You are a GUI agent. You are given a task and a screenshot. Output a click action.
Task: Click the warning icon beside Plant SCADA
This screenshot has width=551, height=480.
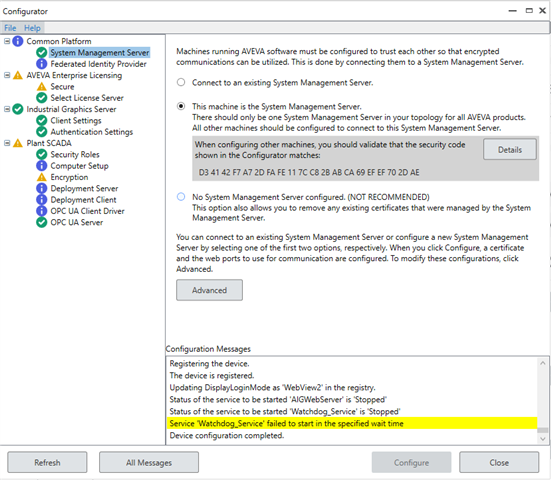[x=18, y=143]
